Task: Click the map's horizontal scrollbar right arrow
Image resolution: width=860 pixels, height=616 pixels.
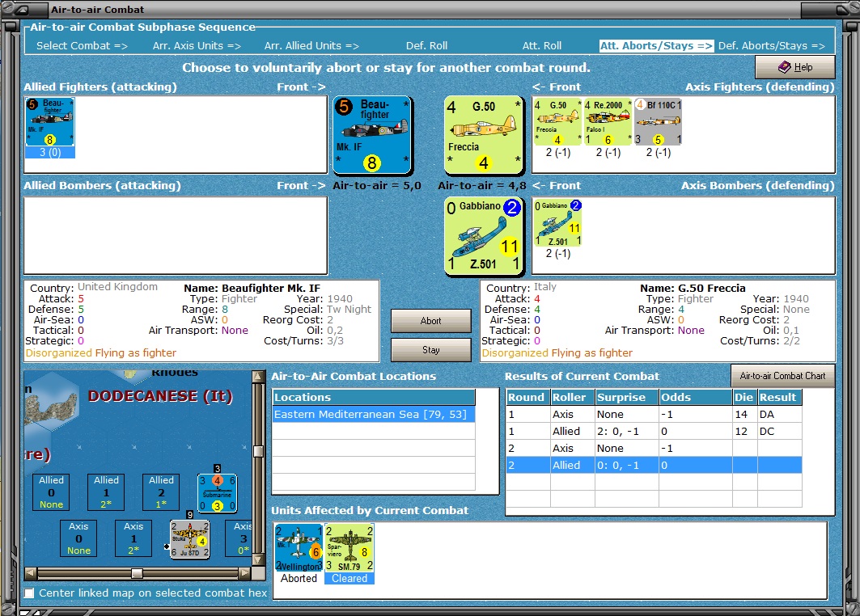Action: coord(245,572)
